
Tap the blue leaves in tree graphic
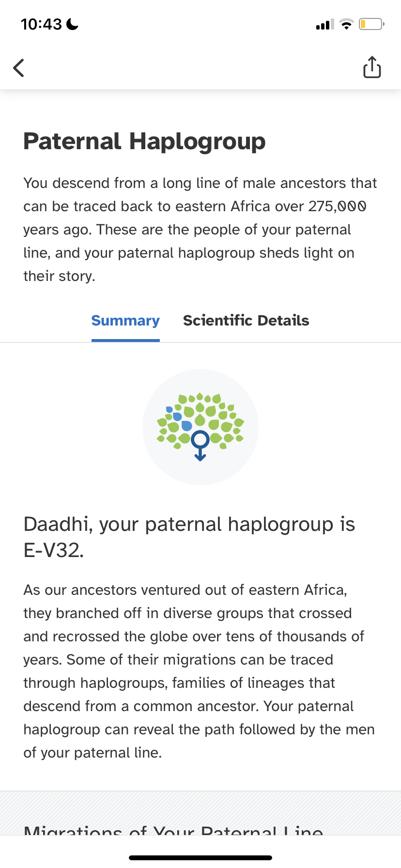(179, 419)
